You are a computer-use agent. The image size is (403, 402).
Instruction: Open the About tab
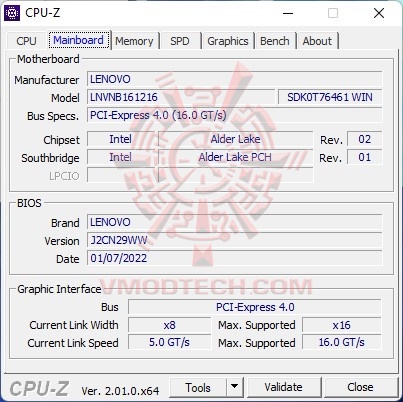317,41
